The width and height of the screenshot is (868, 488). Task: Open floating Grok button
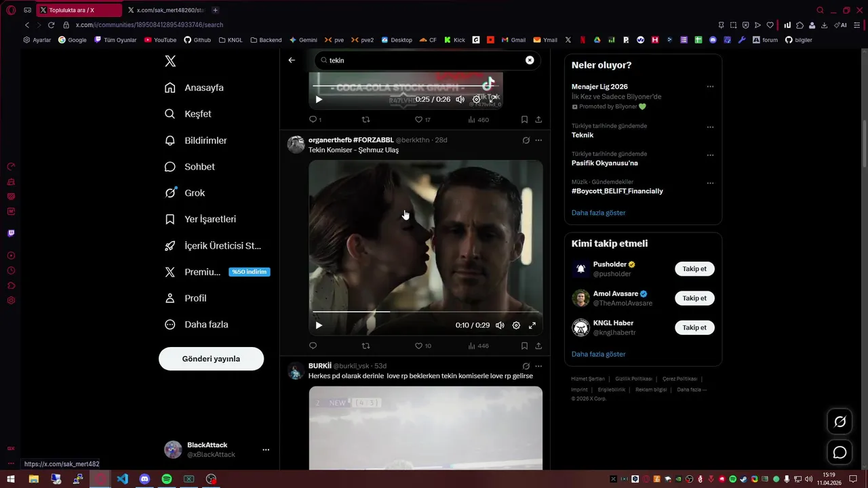tap(840, 422)
